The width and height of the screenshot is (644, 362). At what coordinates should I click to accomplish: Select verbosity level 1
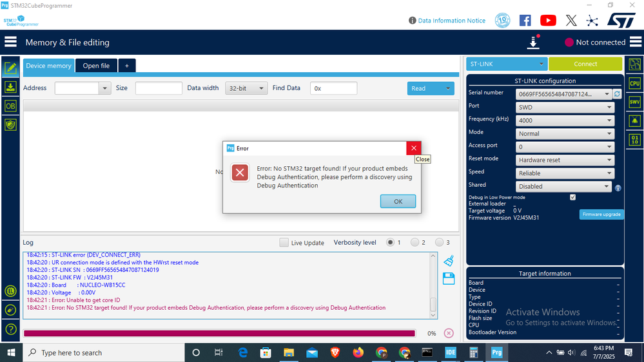click(390, 243)
